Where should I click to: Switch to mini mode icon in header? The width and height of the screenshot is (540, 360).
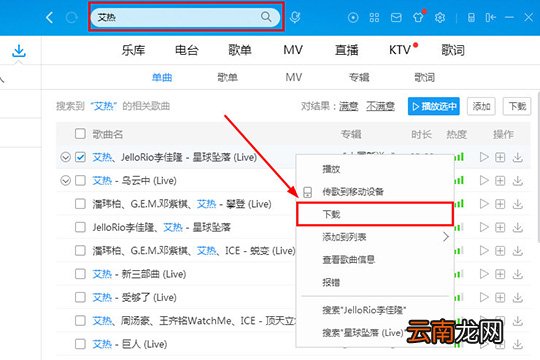[490, 17]
